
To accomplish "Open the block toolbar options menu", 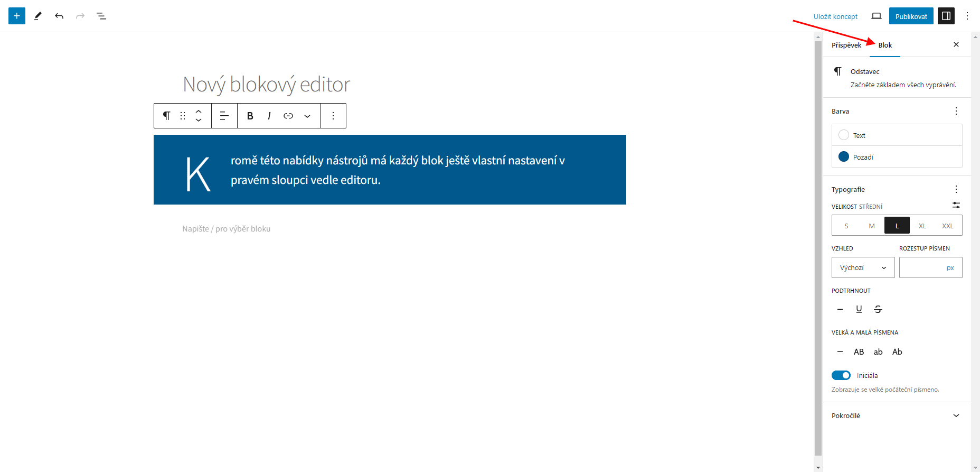I will click(333, 116).
